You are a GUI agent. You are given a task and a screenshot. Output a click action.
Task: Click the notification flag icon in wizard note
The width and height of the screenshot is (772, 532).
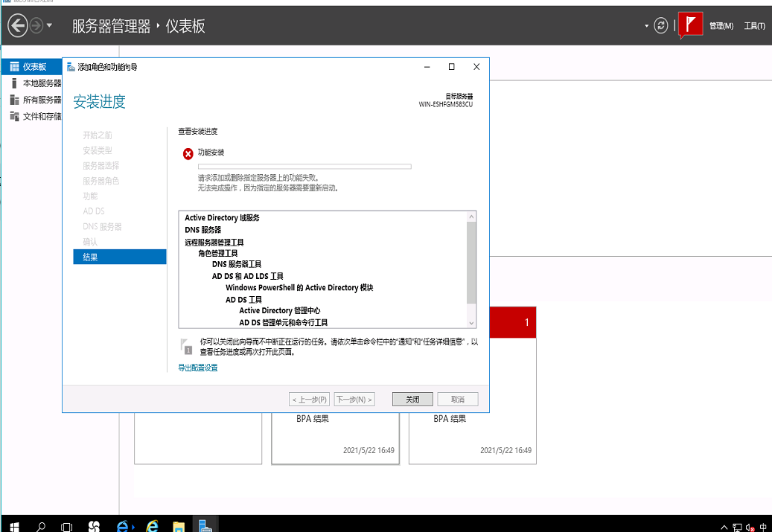(x=185, y=347)
